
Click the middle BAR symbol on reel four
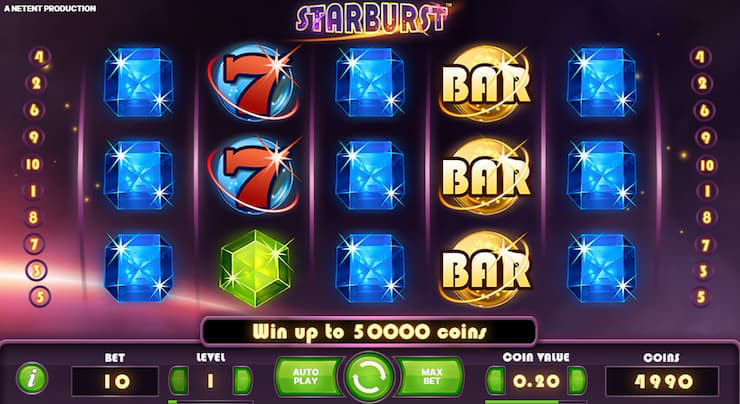(x=485, y=176)
